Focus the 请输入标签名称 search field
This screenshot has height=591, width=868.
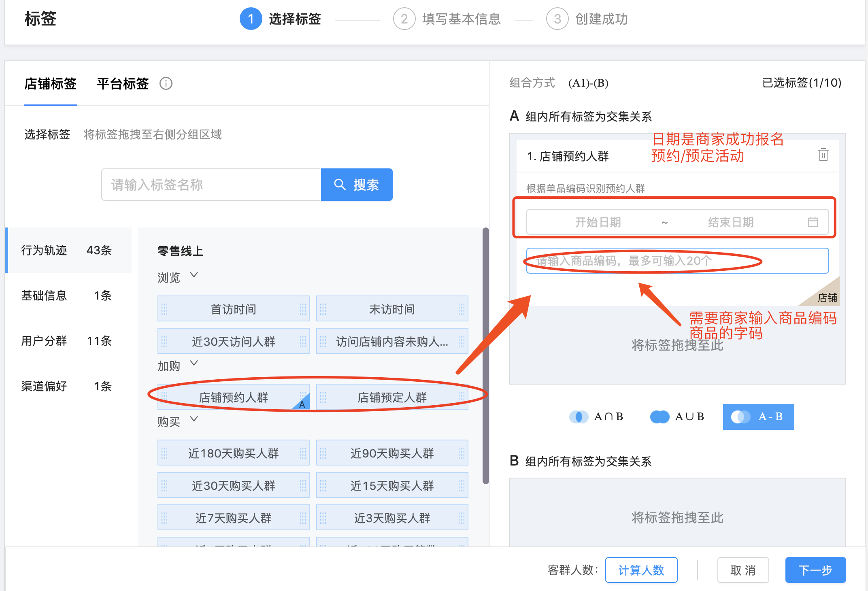pyautogui.click(x=211, y=185)
